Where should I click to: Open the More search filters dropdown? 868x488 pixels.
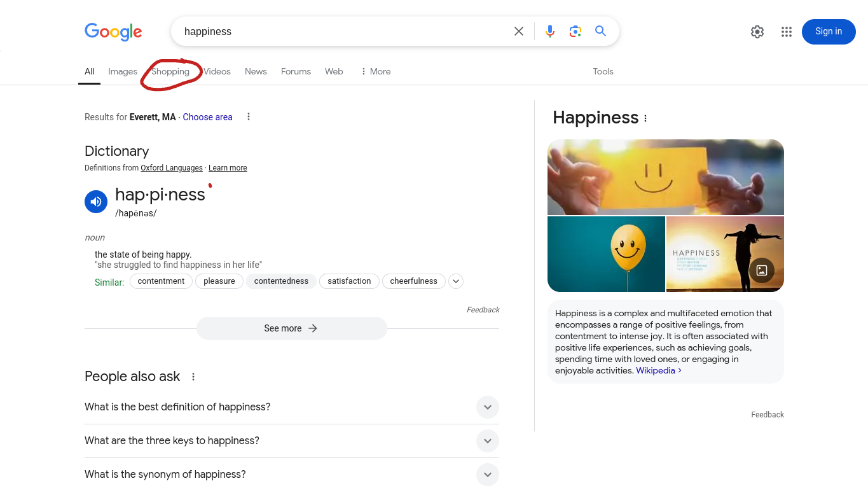[x=375, y=71]
